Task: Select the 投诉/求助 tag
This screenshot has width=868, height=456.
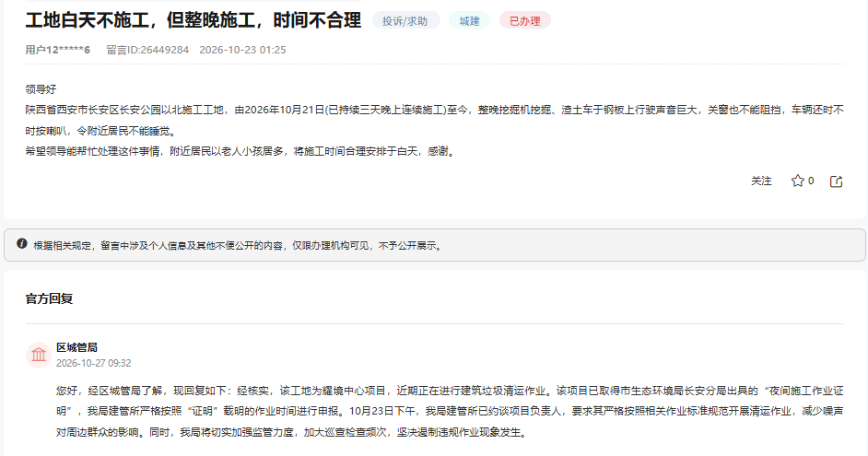Action: pos(405,21)
